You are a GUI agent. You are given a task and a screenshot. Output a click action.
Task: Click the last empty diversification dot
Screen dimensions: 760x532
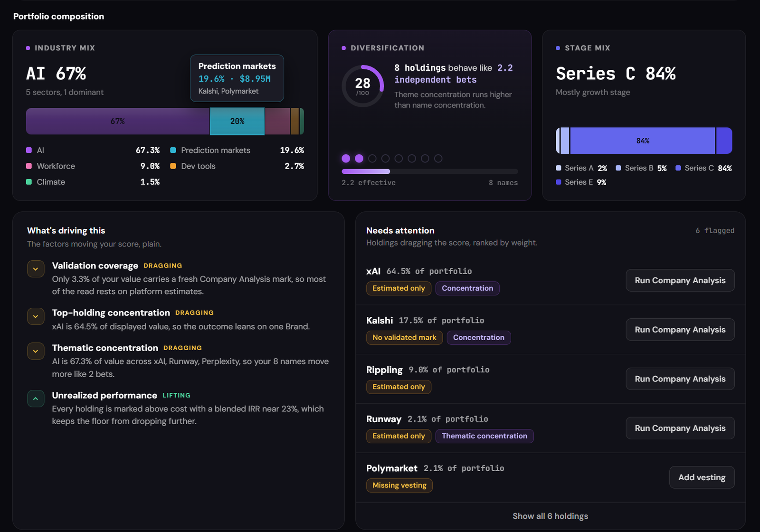(x=438, y=159)
